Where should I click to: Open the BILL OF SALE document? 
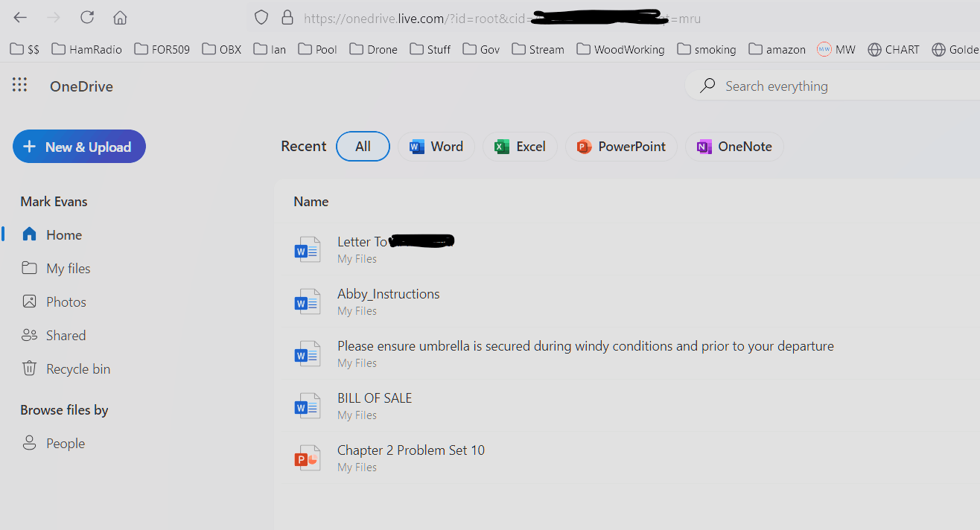(x=375, y=397)
